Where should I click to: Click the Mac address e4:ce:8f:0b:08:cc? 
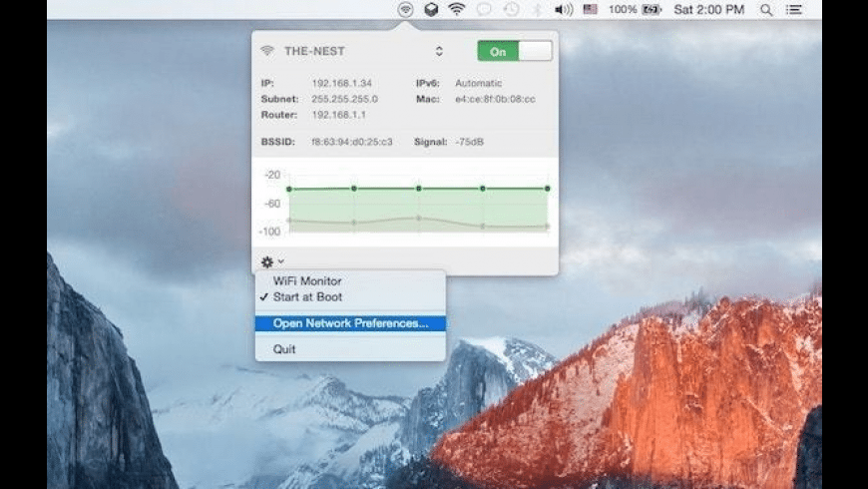pos(495,99)
